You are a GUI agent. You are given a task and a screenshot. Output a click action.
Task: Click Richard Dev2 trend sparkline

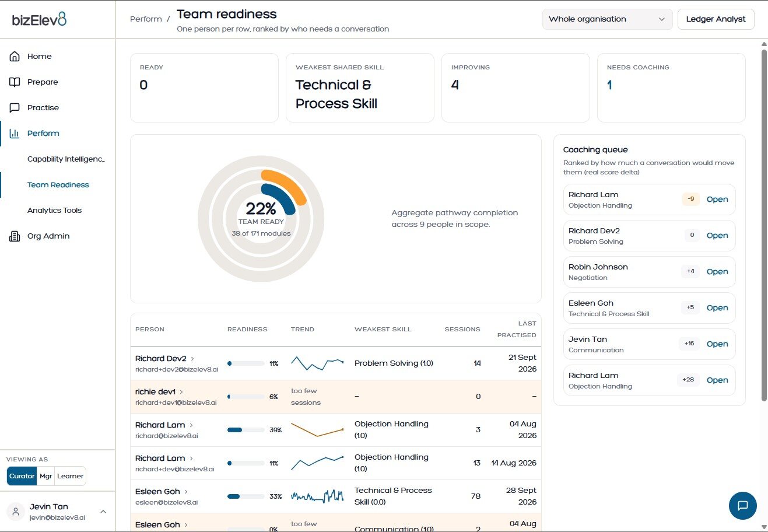pyautogui.click(x=317, y=363)
